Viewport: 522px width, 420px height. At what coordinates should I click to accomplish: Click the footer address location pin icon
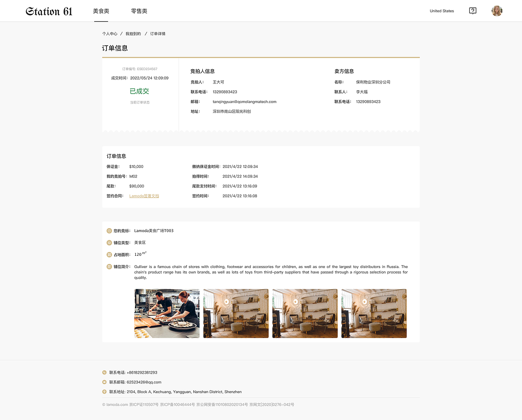104,392
